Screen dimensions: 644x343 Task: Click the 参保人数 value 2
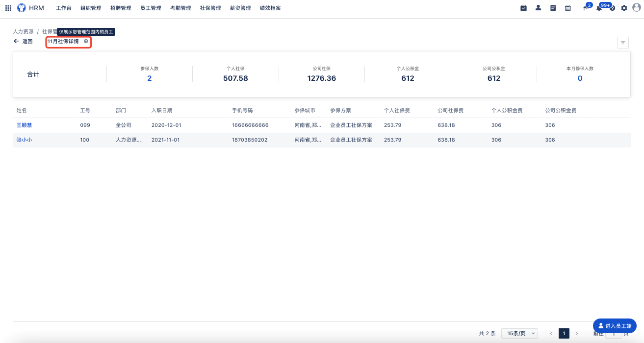click(x=149, y=78)
